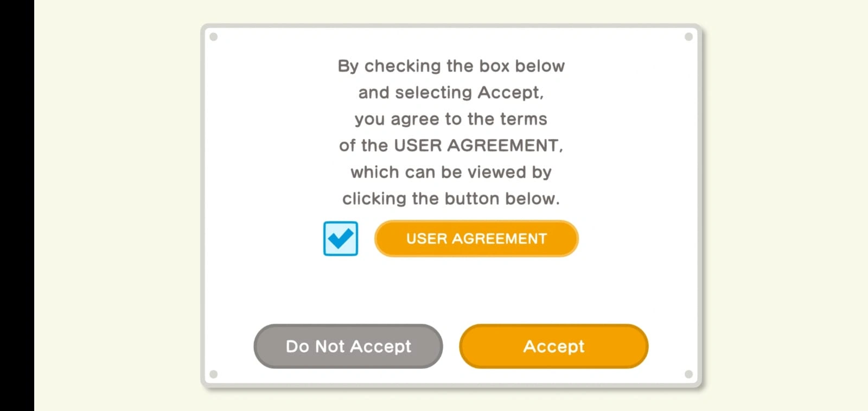Viewport: 868px width, 411px height.
Task: Choose the gray Do Not Accept button
Action: point(348,346)
